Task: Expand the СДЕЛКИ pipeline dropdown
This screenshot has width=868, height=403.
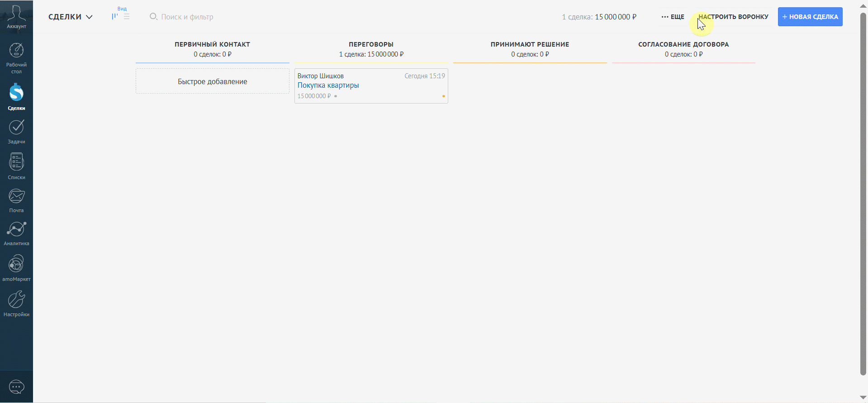Action: pyautogui.click(x=71, y=17)
